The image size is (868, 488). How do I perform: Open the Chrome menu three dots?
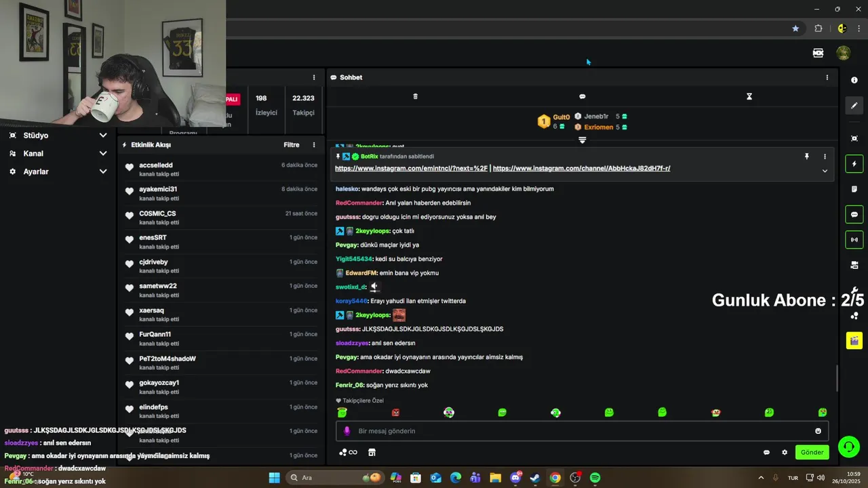pos(859,28)
